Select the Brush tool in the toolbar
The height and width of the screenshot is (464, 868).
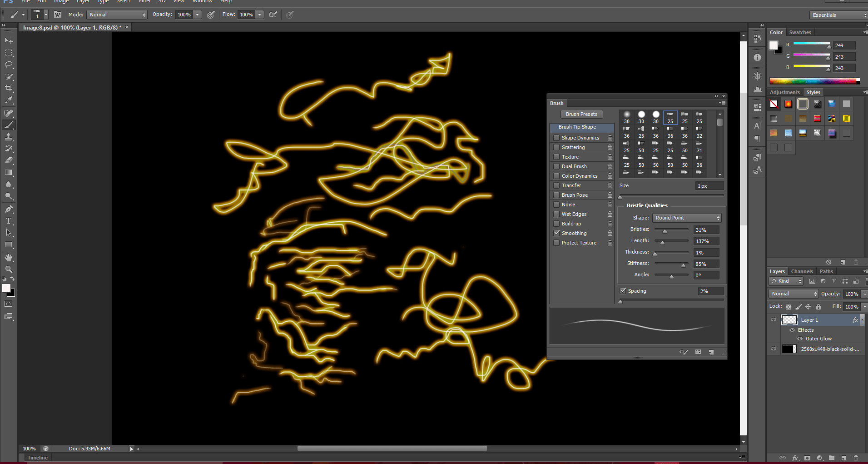pos(9,125)
